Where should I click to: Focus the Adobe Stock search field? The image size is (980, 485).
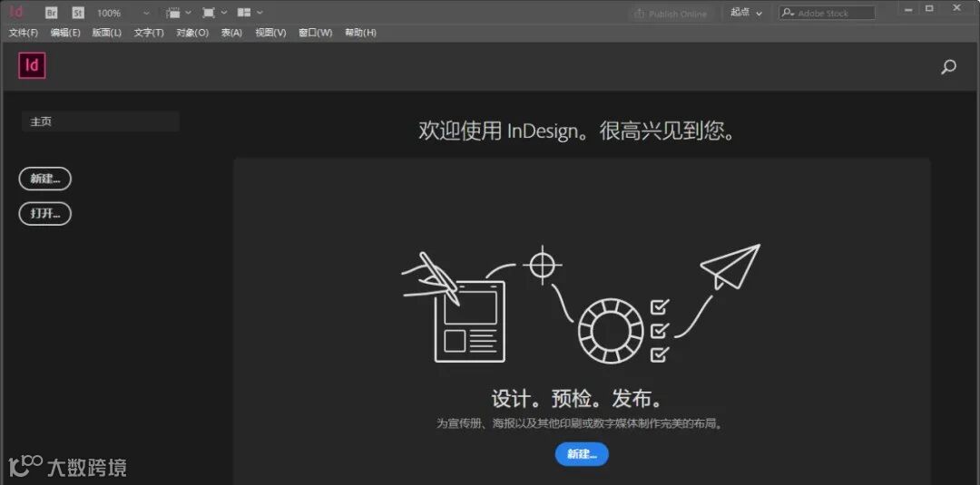(827, 13)
